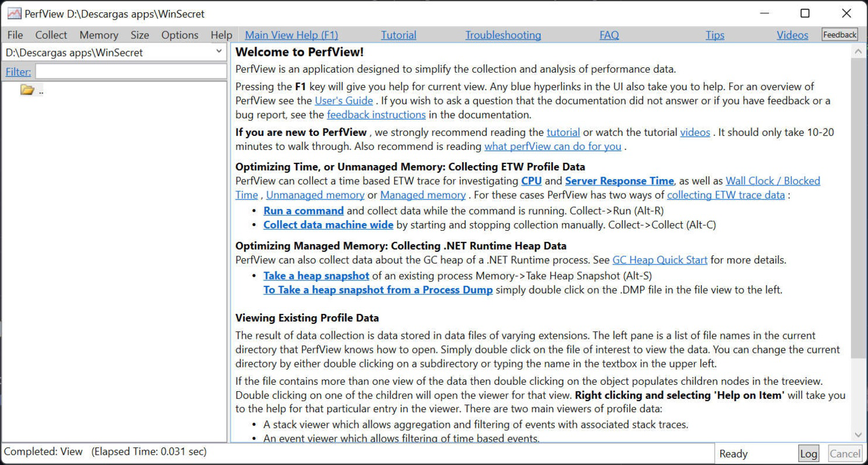Click the Cancel button

[x=844, y=453]
